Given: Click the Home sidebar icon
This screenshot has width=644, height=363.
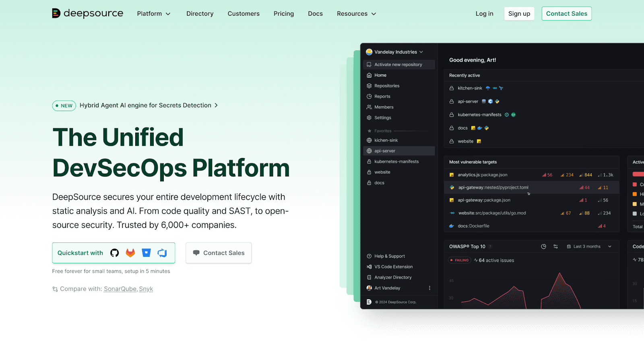Looking at the screenshot, I should click(369, 75).
